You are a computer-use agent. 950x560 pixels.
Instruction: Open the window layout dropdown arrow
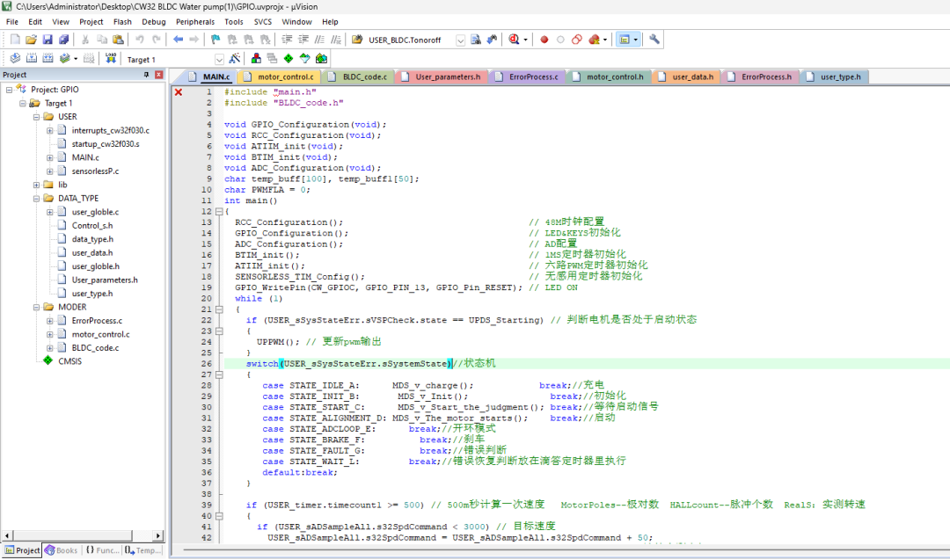[636, 40]
